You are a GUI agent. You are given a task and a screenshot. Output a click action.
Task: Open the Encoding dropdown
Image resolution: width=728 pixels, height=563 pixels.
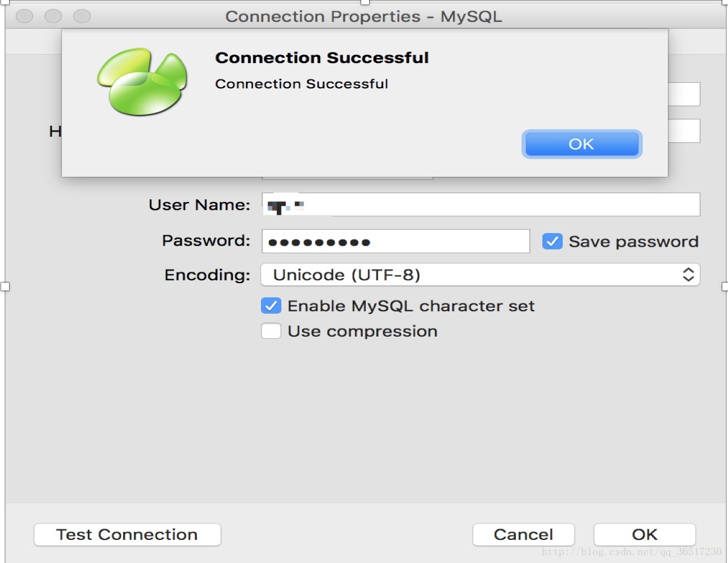point(480,275)
